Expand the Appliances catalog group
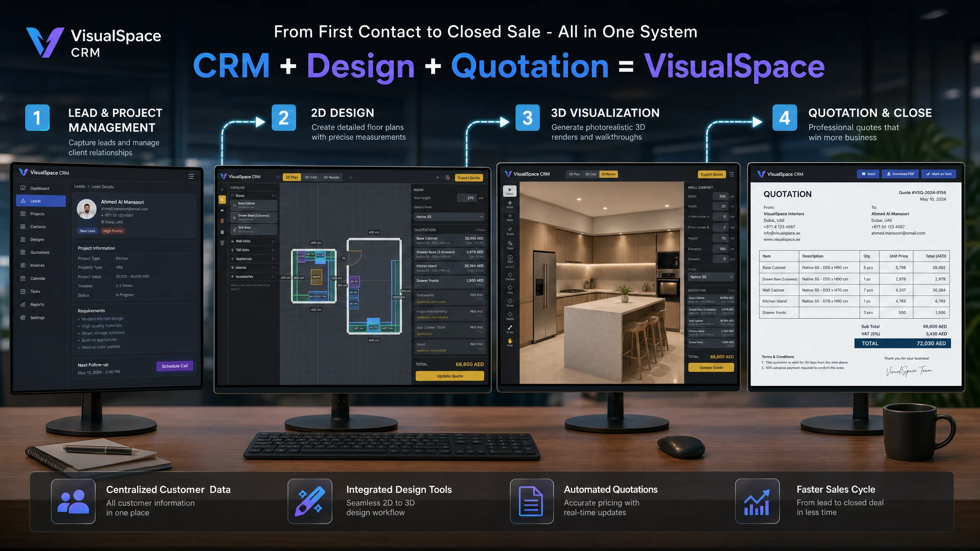Screen dimensions: 980x551 (254, 259)
